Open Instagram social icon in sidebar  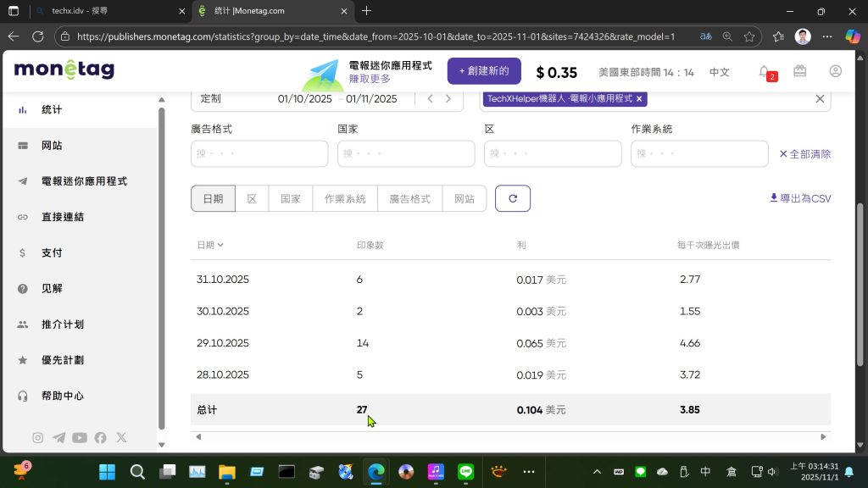pos(37,437)
